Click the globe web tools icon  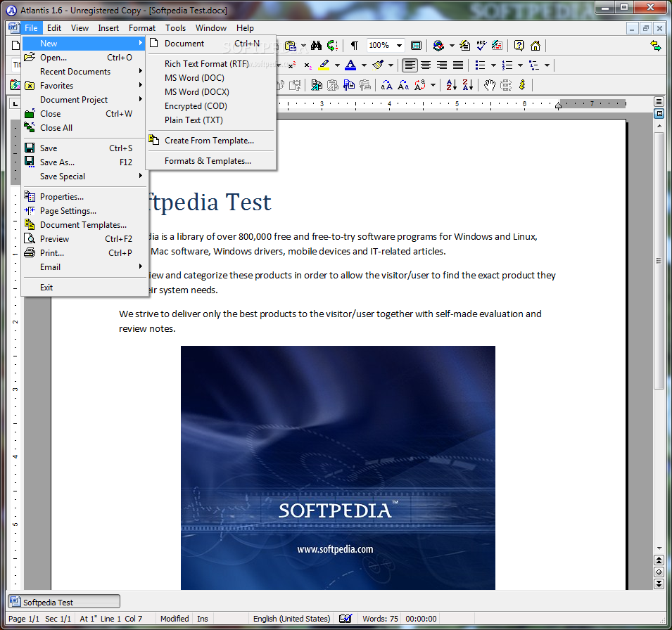pyautogui.click(x=438, y=46)
